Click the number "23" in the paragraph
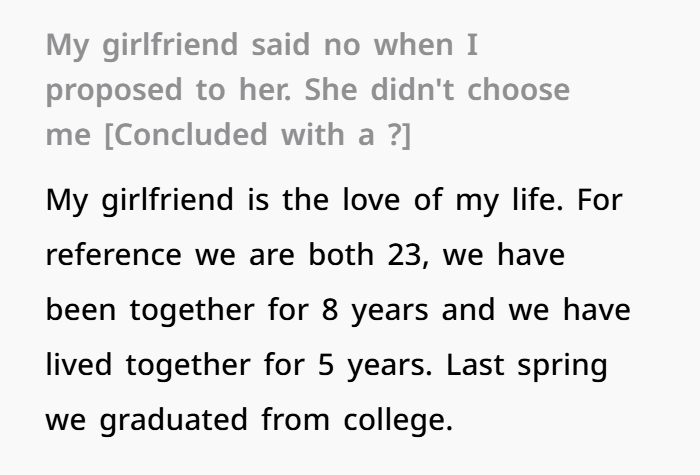The height and width of the screenshot is (475, 700). [408, 254]
